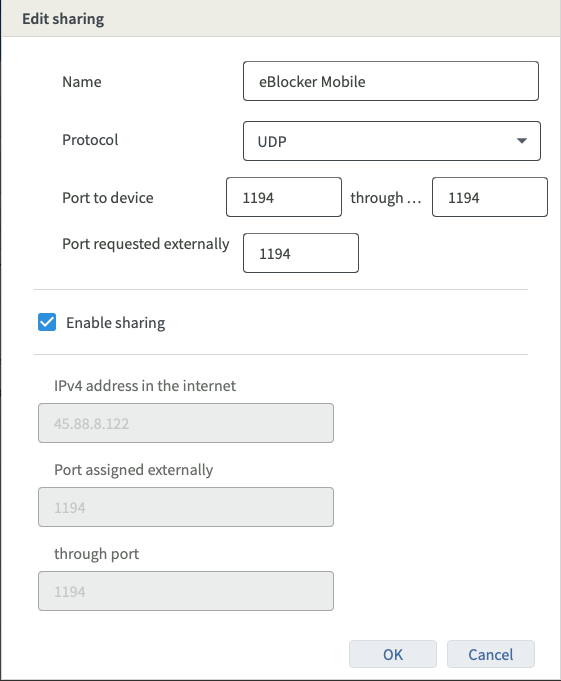Click the first Port to device field

tap(284, 197)
